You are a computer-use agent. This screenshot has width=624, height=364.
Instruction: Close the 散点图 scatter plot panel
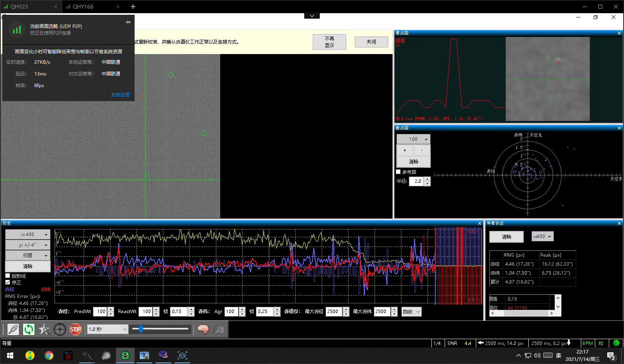point(619,128)
